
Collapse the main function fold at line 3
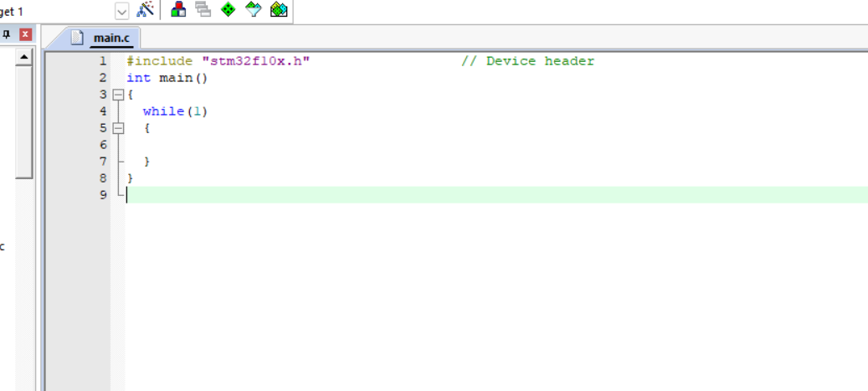point(117,95)
